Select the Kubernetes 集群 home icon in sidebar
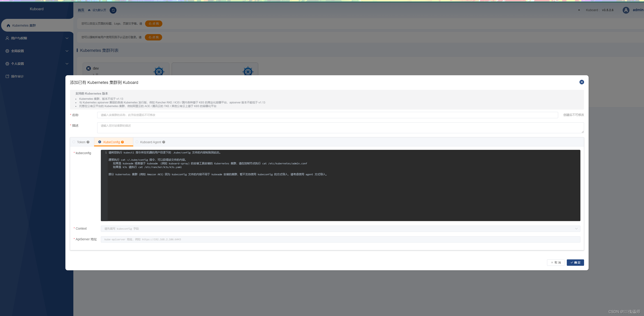This screenshot has height=316, width=644. coord(8,25)
